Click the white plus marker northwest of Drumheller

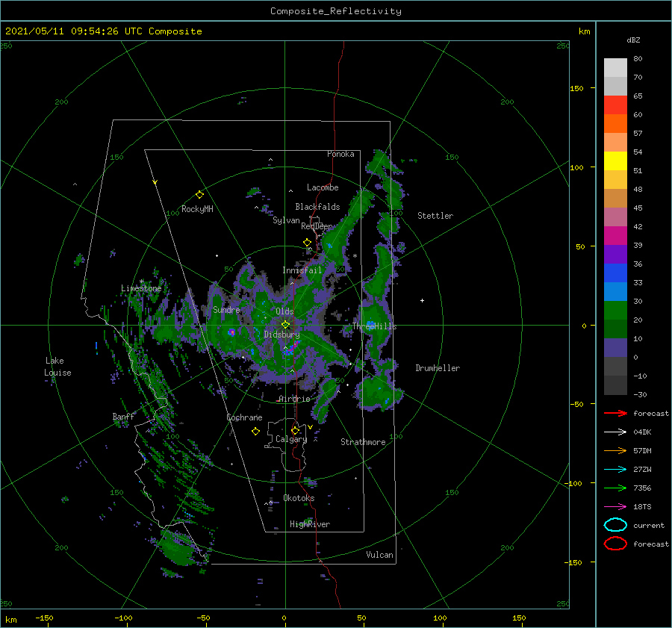click(422, 300)
